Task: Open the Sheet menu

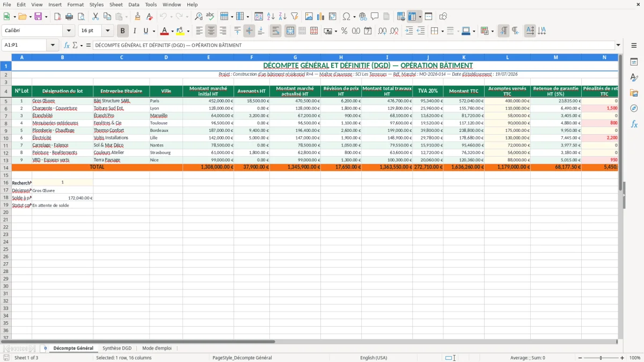Action: click(116, 4)
